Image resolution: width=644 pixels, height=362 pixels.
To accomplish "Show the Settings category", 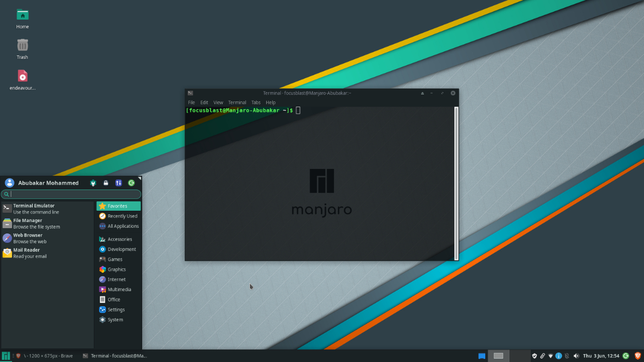I will click(119, 309).
